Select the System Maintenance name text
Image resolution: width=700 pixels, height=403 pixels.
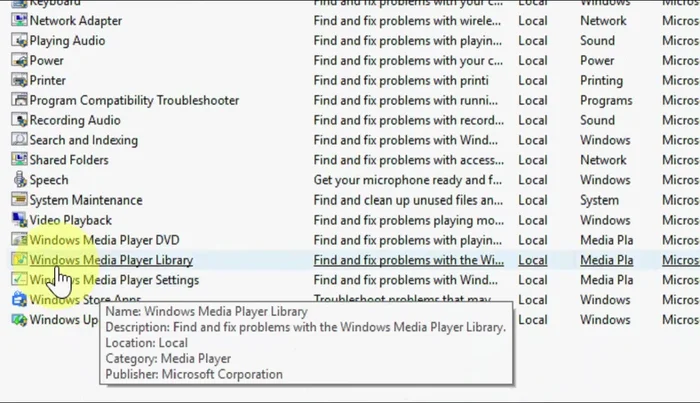[x=85, y=200]
